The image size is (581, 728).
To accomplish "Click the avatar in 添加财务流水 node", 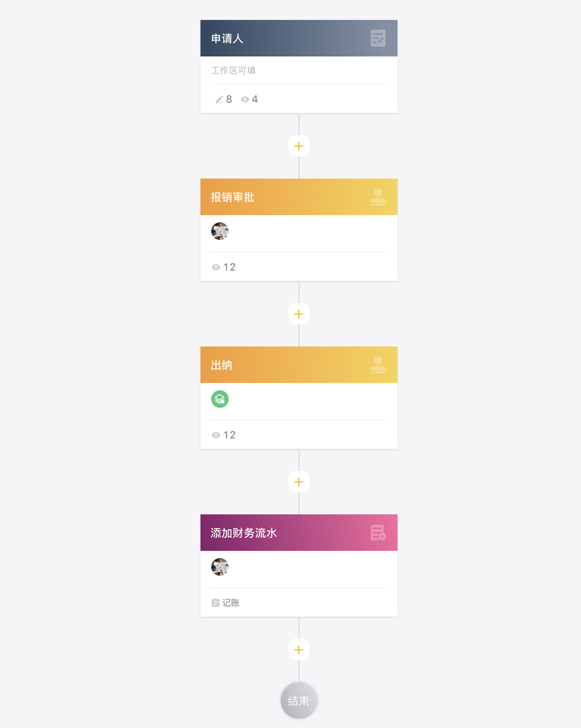I will click(220, 567).
